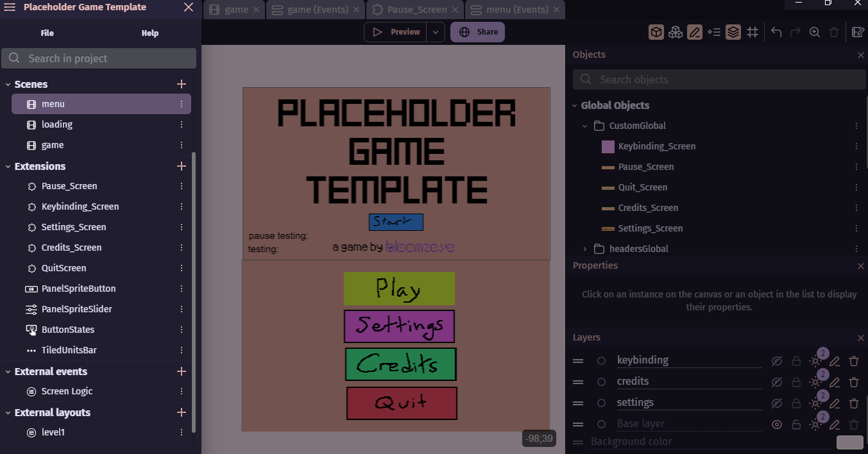Viewport: 868px width, 454px height.
Task: Show the keybinding layer via eye icon
Action: [777, 361]
